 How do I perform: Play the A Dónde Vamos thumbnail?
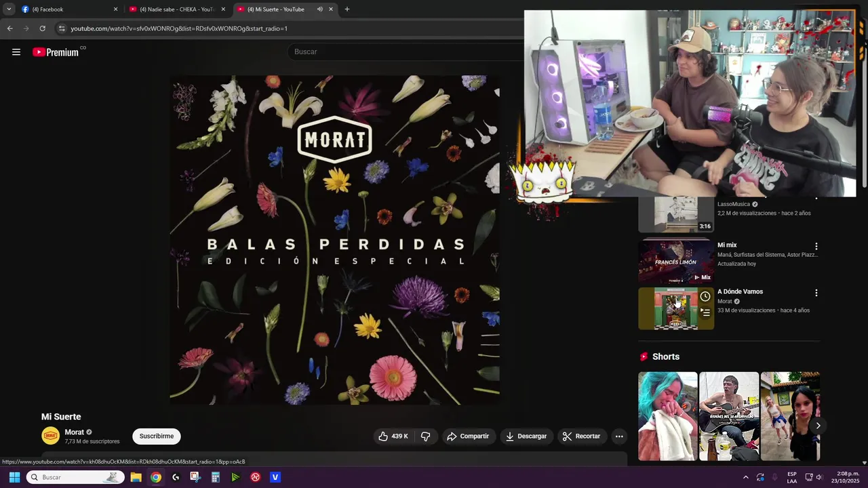(676, 308)
